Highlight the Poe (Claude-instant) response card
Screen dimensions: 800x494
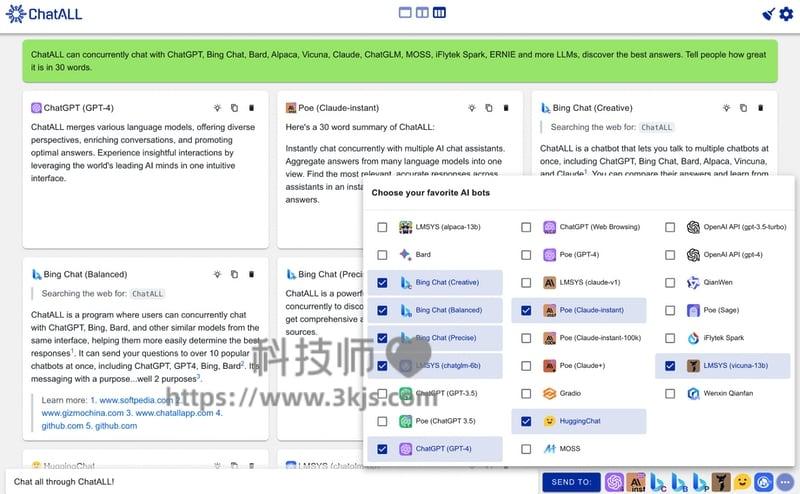472,108
